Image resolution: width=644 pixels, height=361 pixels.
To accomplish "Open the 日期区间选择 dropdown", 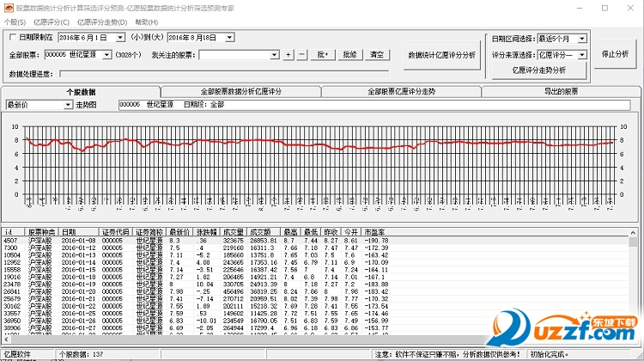I will tap(582, 39).
